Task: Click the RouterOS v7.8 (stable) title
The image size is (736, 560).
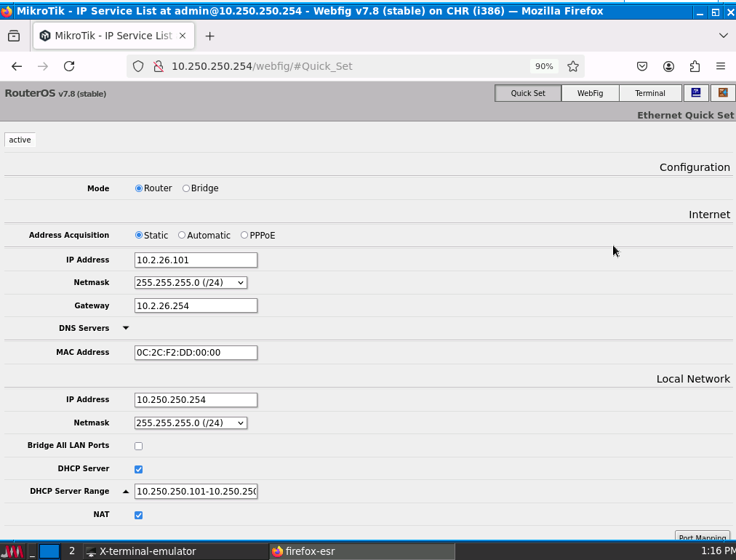Action: 55,93
